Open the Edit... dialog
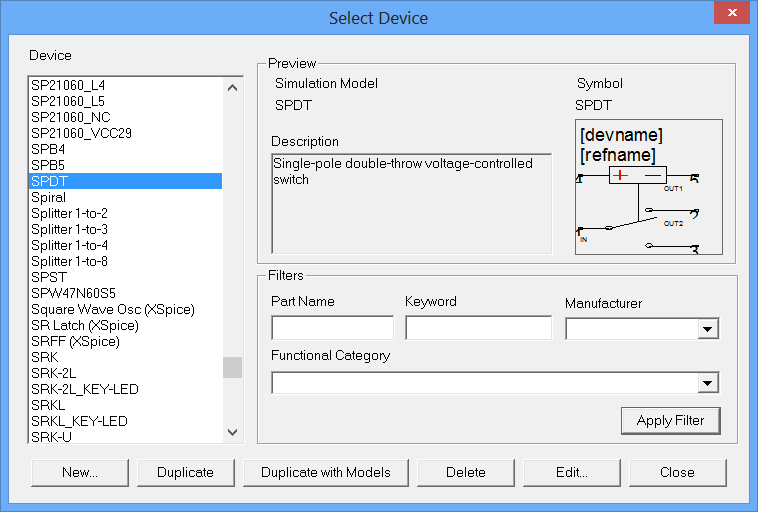Image resolution: width=758 pixels, height=512 pixels. coord(572,473)
